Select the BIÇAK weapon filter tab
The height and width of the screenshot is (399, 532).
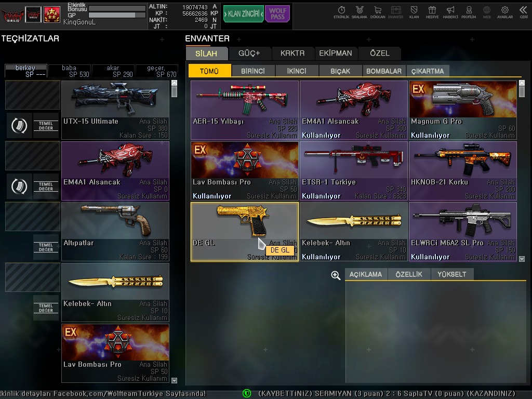coord(340,71)
